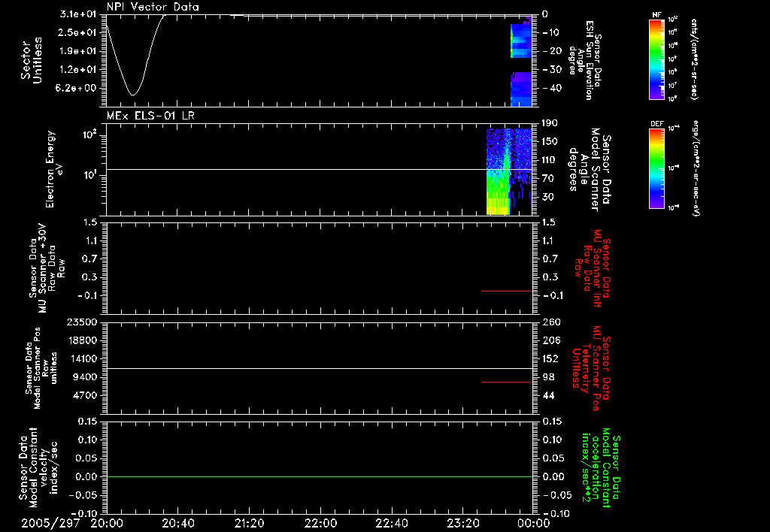Click the green 'Model Constant acceleration' axis title

coord(601,467)
